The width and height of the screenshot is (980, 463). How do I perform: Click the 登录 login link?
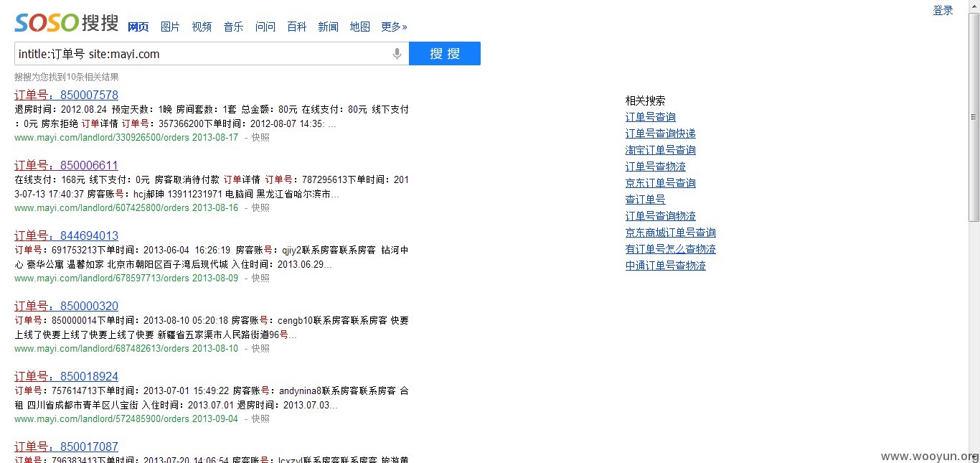click(943, 10)
